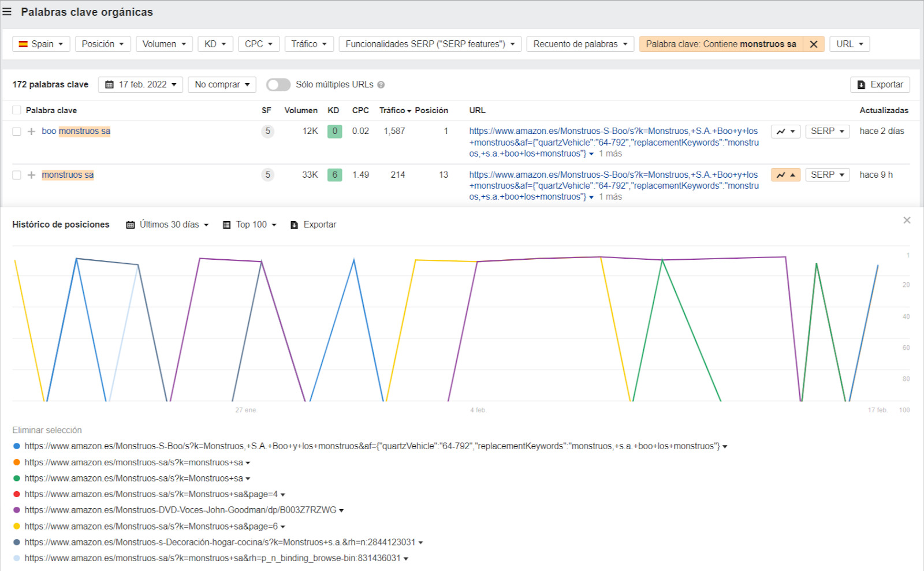Tick the checkbox for 'boo monstruos sa'
The width and height of the screenshot is (924, 571).
(x=17, y=132)
